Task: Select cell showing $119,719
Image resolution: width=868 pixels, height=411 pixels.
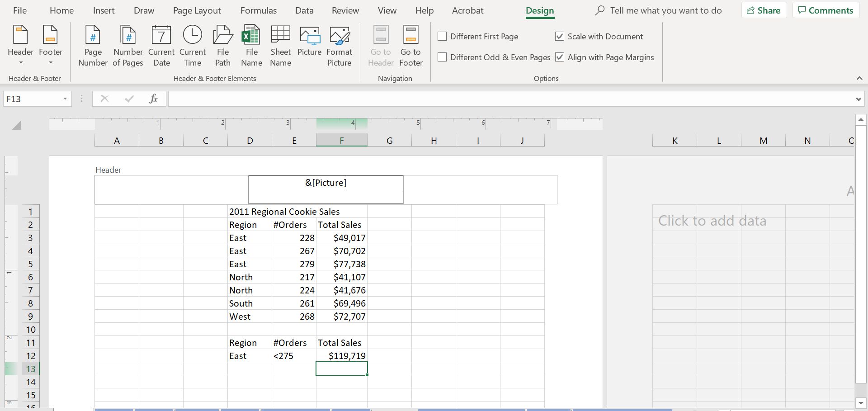Action: point(342,356)
